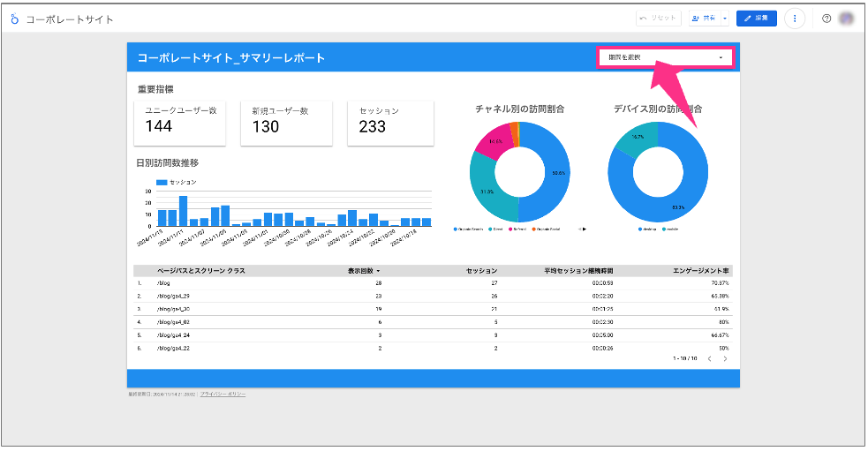Viewport: 868px width, 451px height.
Task: Go to next legend page arrow
Action: [x=585, y=229]
